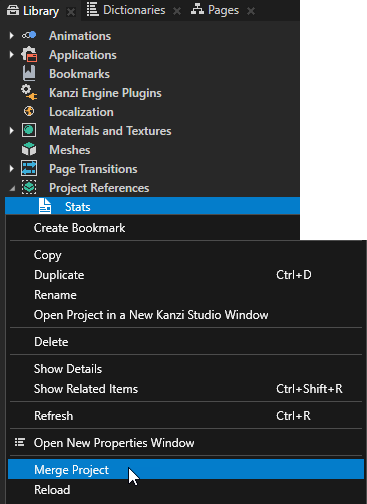Select the Page Transitions item
367x504 pixels.
click(x=93, y=169)
